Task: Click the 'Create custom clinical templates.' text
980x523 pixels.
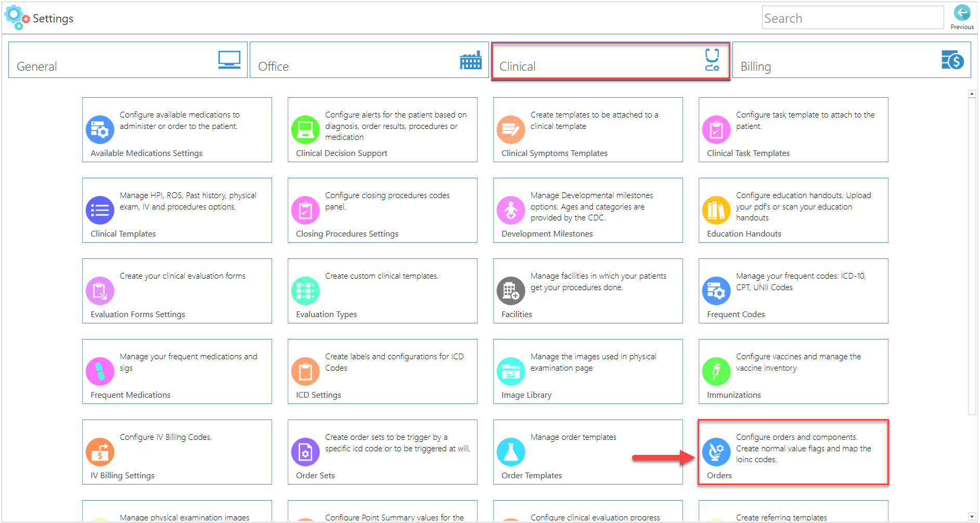Action: click(382, 276)
